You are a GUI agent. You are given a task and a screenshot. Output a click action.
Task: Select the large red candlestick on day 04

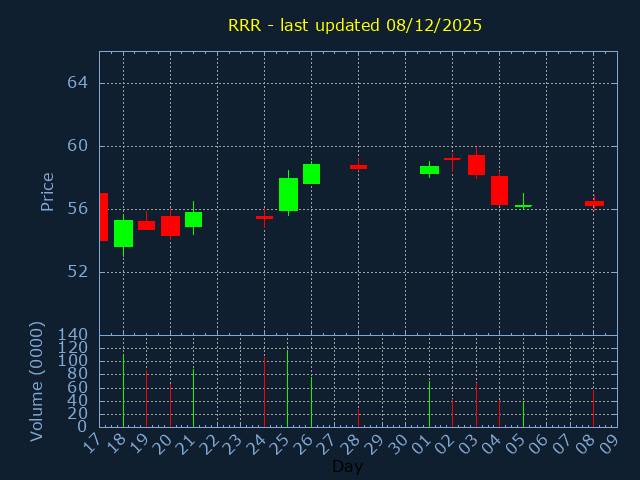499,190
